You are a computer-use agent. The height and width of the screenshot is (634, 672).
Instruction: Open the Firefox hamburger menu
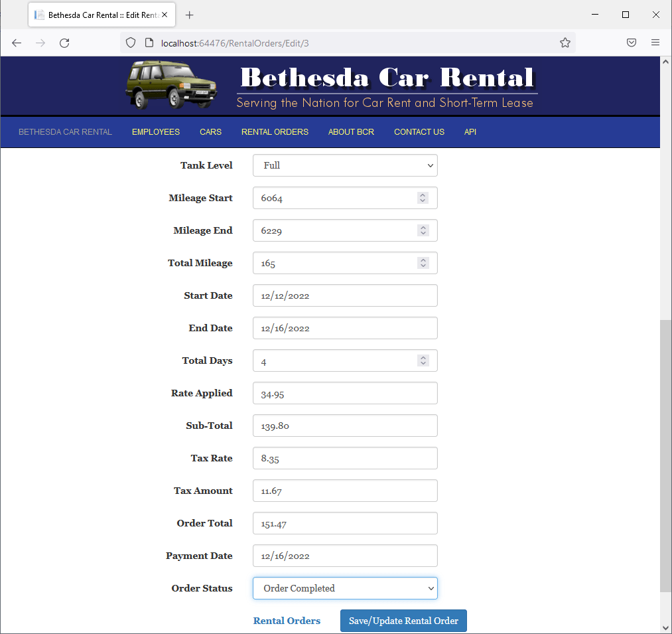point(655,42)
